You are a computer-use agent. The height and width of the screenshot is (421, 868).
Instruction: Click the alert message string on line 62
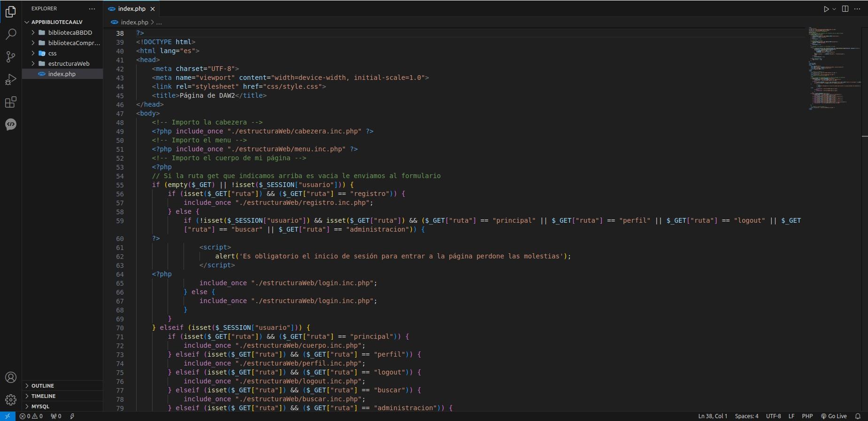[401, 256]
